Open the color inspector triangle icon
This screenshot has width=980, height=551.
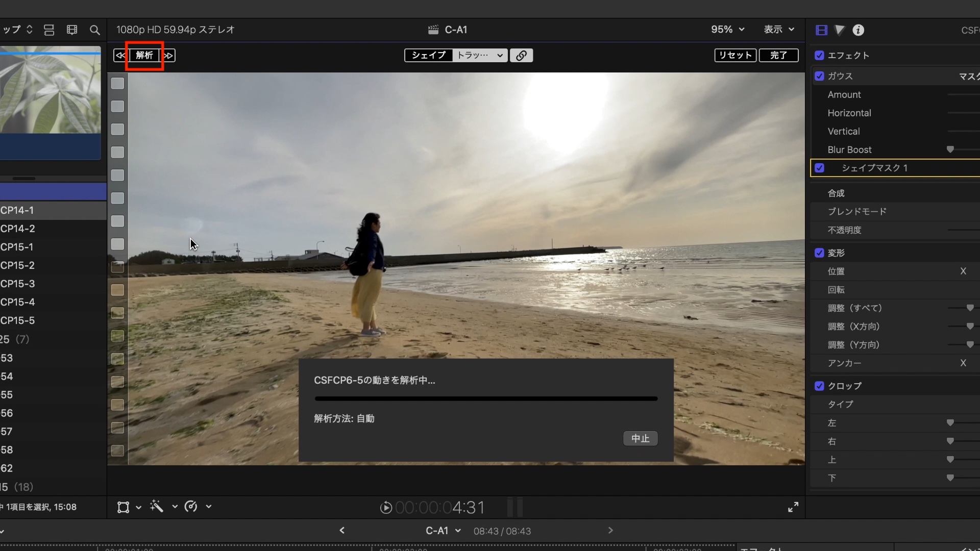(840, 30)
